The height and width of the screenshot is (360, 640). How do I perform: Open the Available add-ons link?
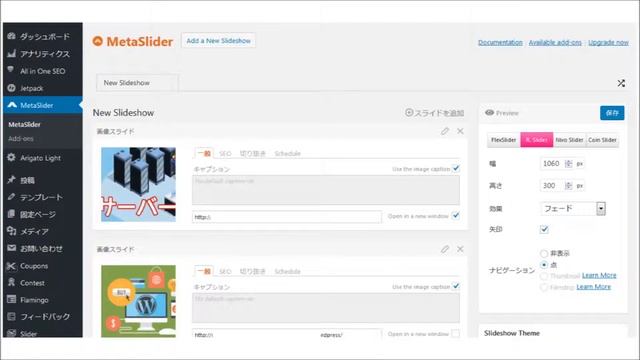click(555, 42)
